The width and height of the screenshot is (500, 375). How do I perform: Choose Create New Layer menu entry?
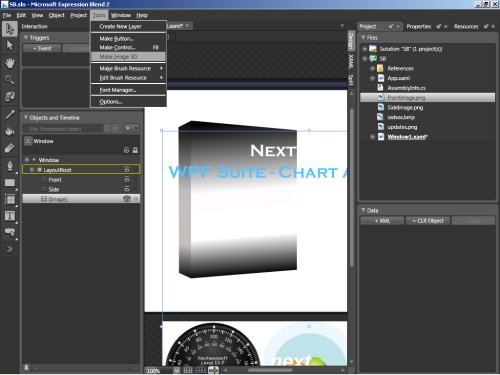click(129, 27)
